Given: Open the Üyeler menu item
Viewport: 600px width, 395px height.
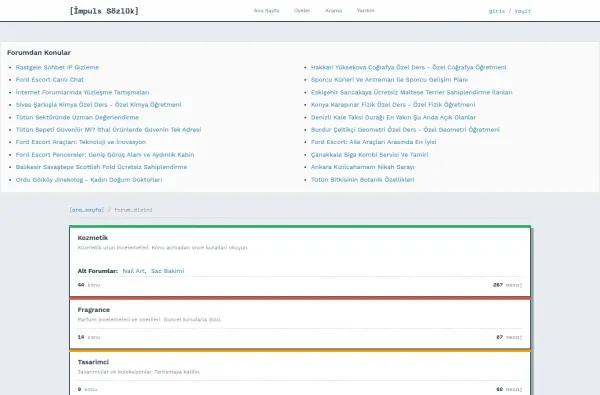Looking at the screenshot, I should pyautogui.click(x=302, y=11).
